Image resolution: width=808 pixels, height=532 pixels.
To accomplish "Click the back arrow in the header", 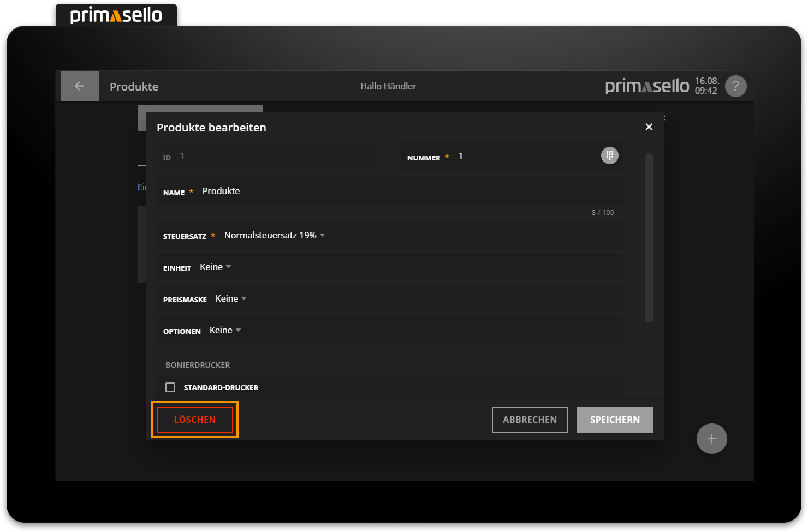I will click(x=79, y=86).
